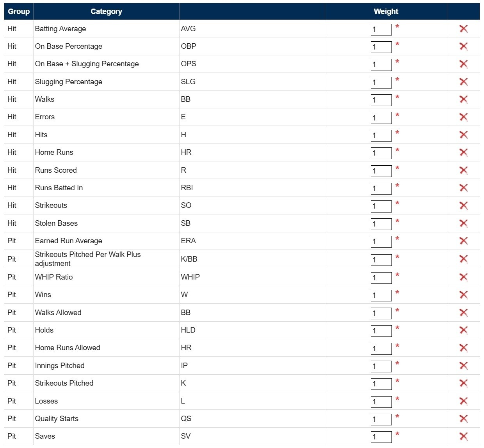This screenshot has height=448, width=484.
Task: Focus the Losses weight input
Action: [381, 402]
